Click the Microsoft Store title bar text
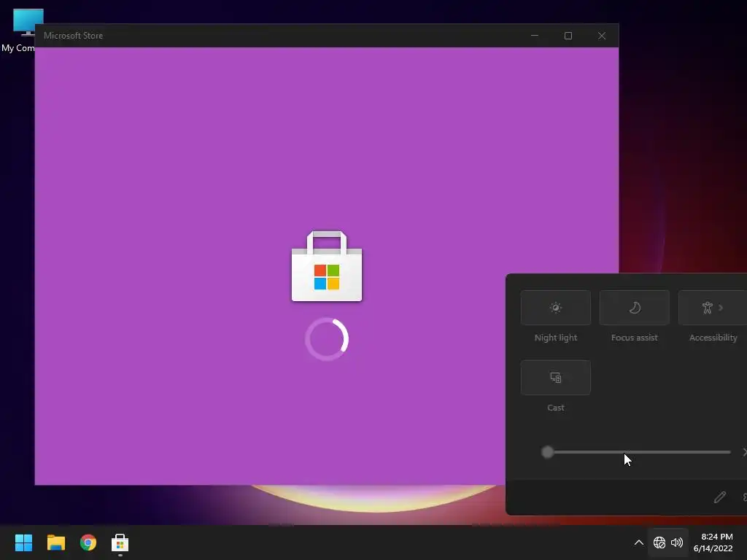 coord(74,36)
